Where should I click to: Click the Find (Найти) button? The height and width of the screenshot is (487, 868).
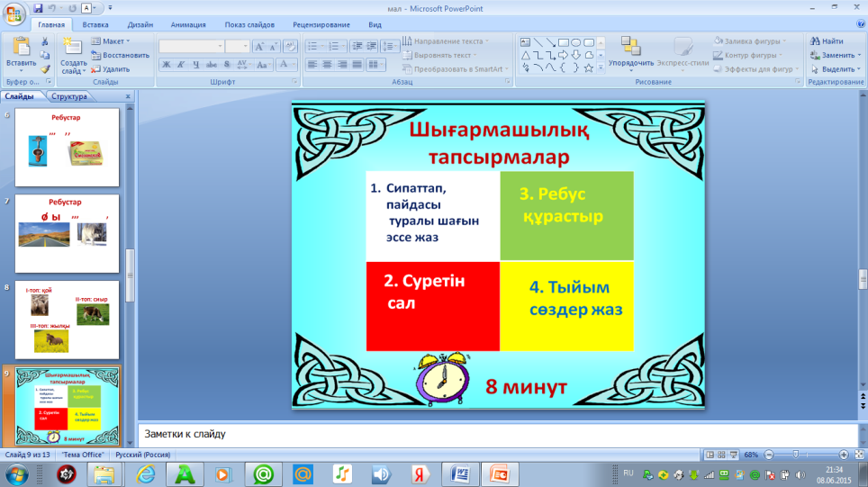pos(827,41)
